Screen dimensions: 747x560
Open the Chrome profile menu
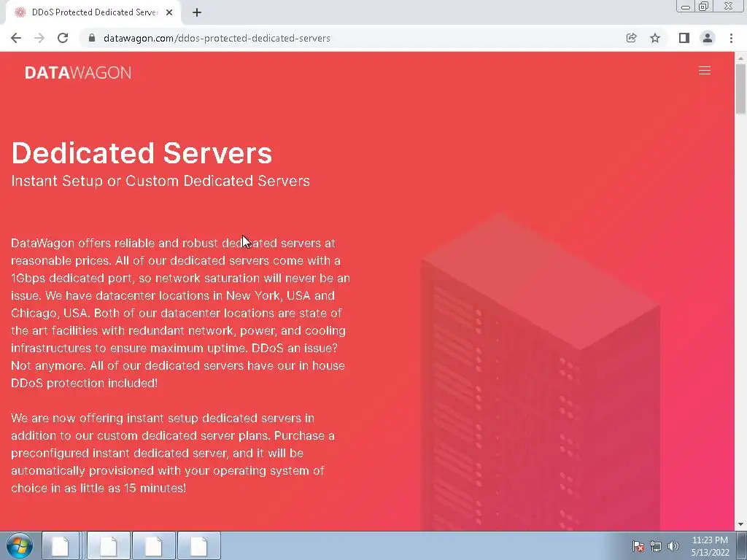coord(708,38)
